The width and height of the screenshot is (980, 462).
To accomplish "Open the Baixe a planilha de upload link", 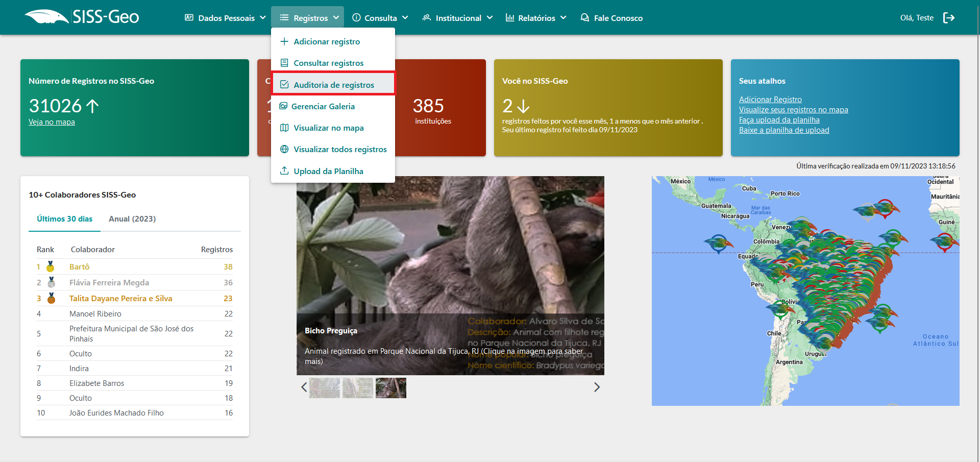I will coord(783,130).
